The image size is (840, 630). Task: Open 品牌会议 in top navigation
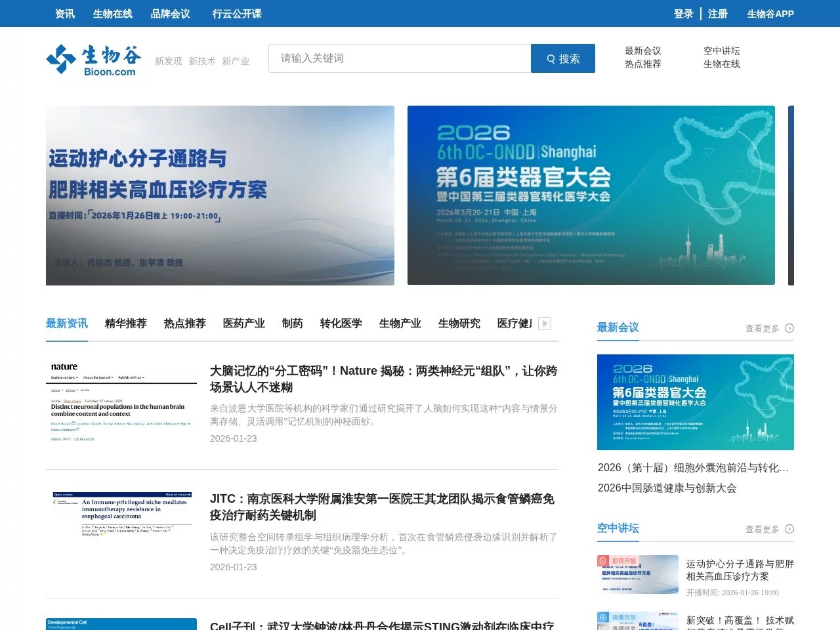(x=171, y=14)
